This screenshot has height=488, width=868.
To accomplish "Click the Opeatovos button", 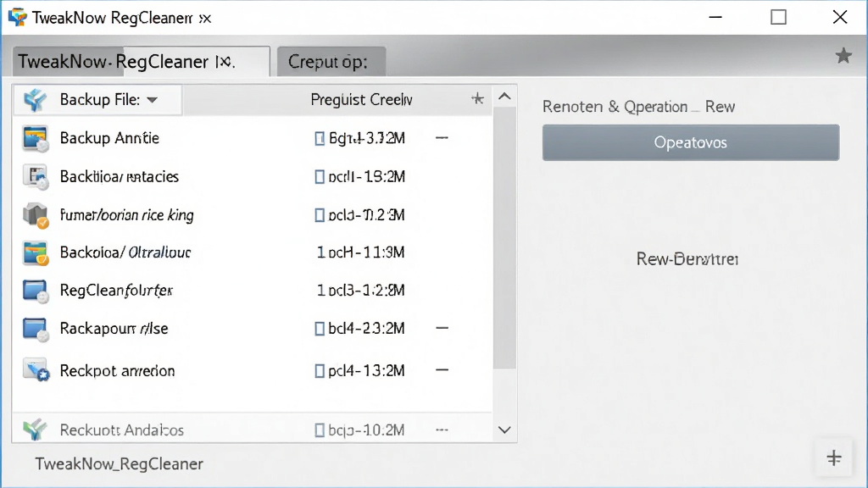I will click(x=691, y=142).
